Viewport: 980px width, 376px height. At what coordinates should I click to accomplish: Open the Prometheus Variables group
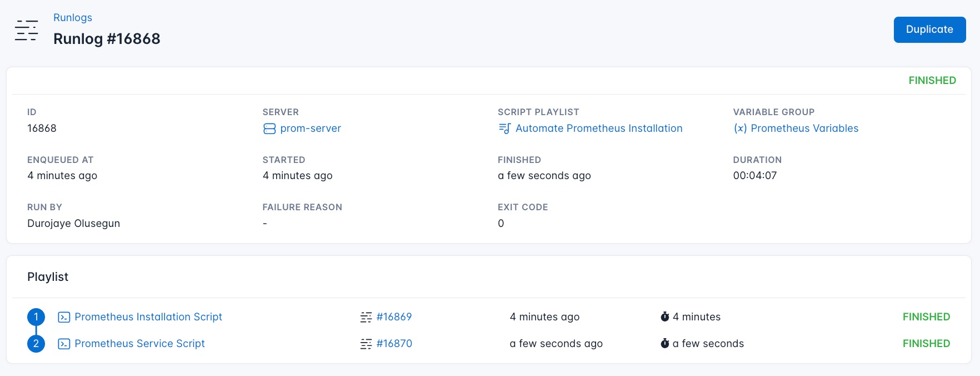(804, 128)
